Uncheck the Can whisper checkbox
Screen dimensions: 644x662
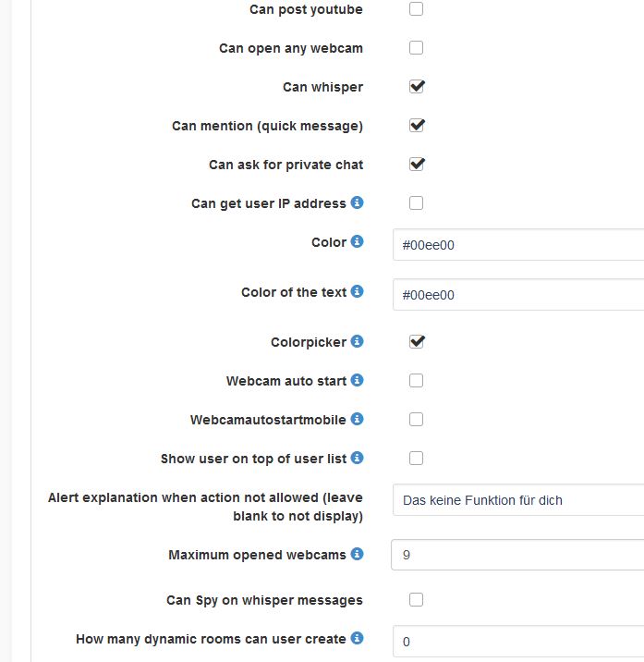point(417,87)
